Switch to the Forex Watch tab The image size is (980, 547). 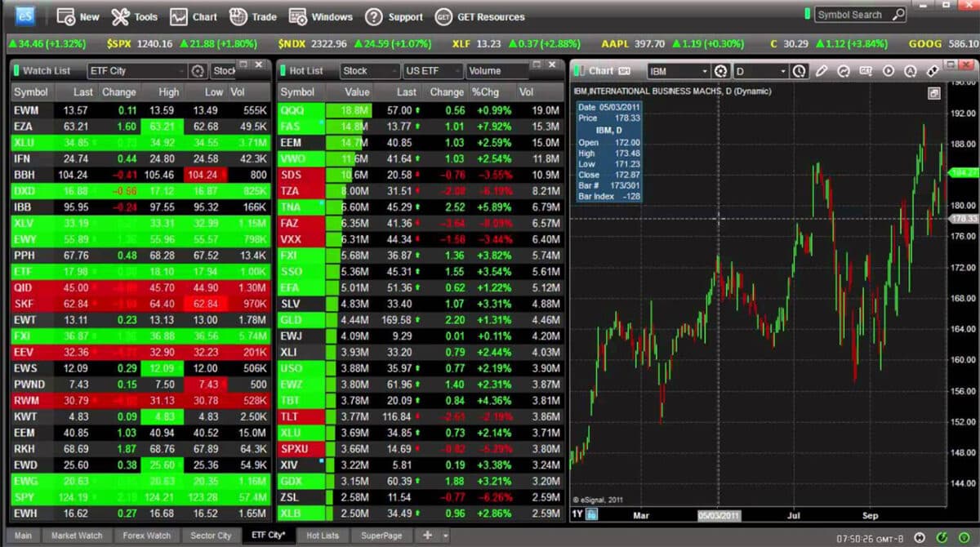pos(146,536)
